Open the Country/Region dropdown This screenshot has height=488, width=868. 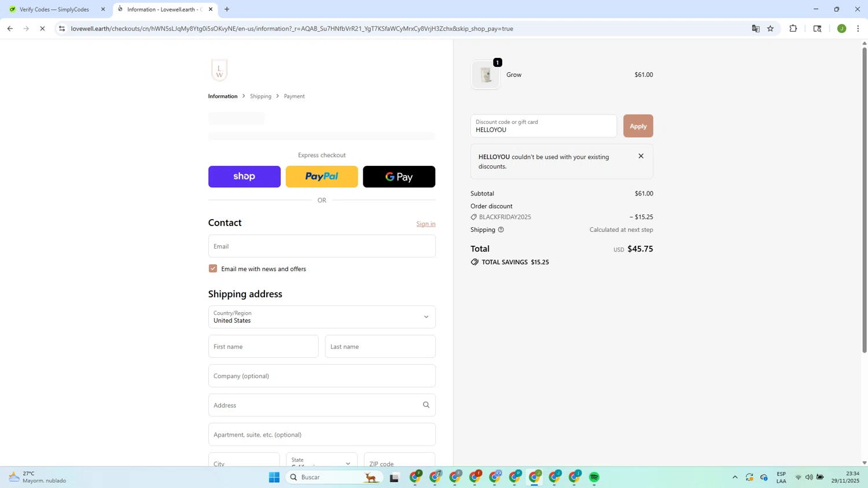tap(322, 317)
